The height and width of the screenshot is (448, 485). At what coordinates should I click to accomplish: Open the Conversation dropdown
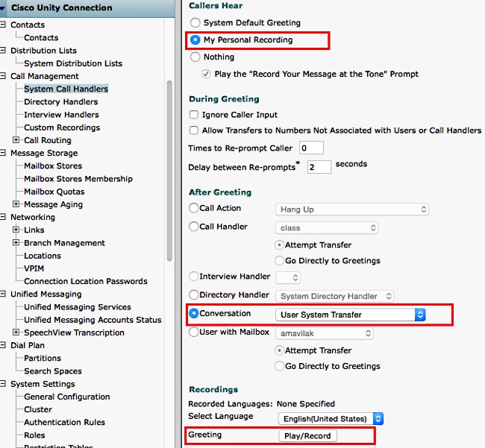[x=350, y=315]
